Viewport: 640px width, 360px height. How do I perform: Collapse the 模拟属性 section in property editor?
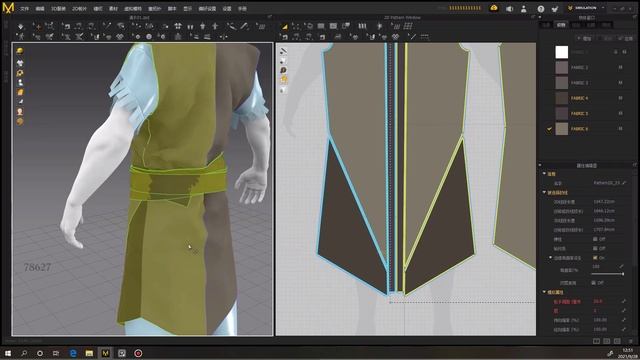(x=544, y=292)
